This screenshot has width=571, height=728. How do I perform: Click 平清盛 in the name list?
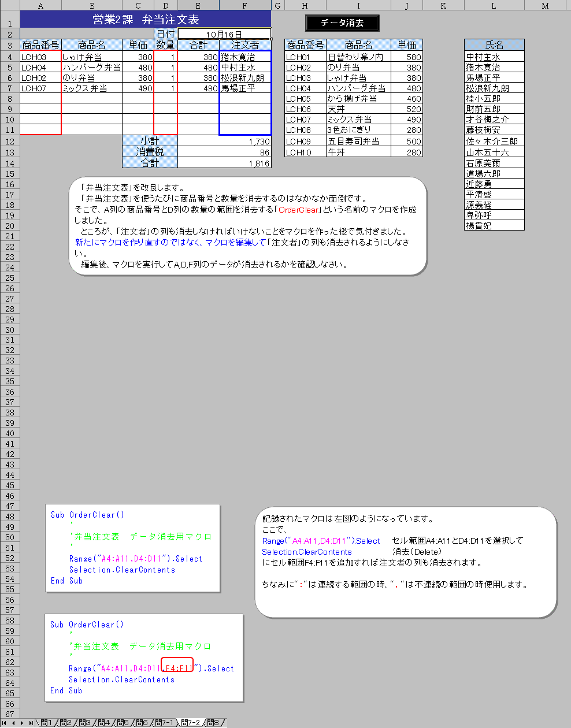click(x=494, y=194)
